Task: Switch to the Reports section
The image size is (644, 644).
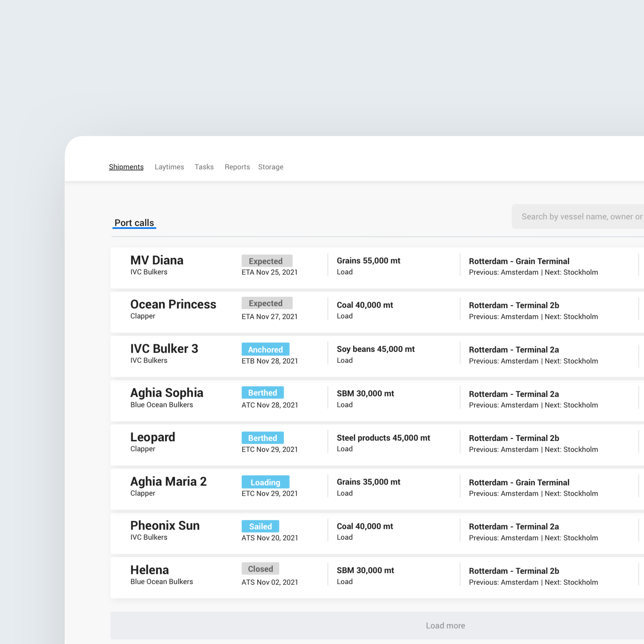Action: pos(237,167)
